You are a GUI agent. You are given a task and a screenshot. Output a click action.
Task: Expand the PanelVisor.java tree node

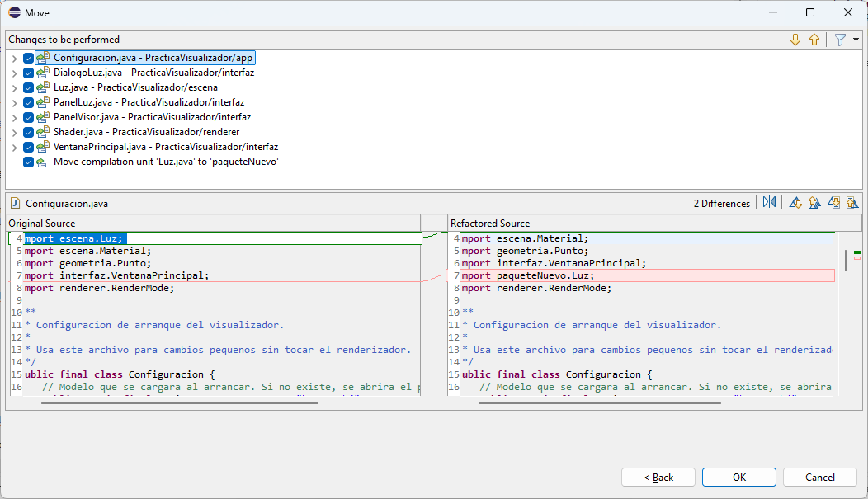14,118
